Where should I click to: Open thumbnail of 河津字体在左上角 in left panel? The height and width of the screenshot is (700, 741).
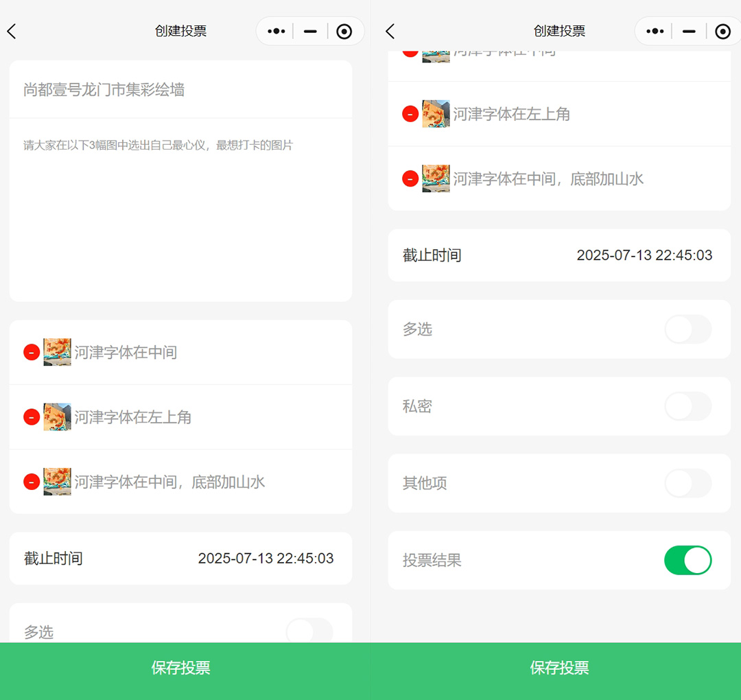(x=58, y=417)
